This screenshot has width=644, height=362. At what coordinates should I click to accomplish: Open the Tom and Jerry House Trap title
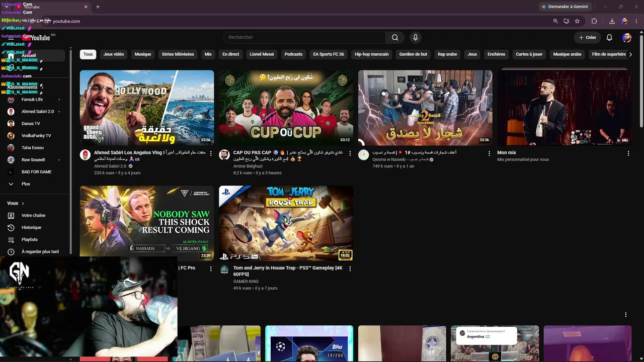(x=288, y=271)
